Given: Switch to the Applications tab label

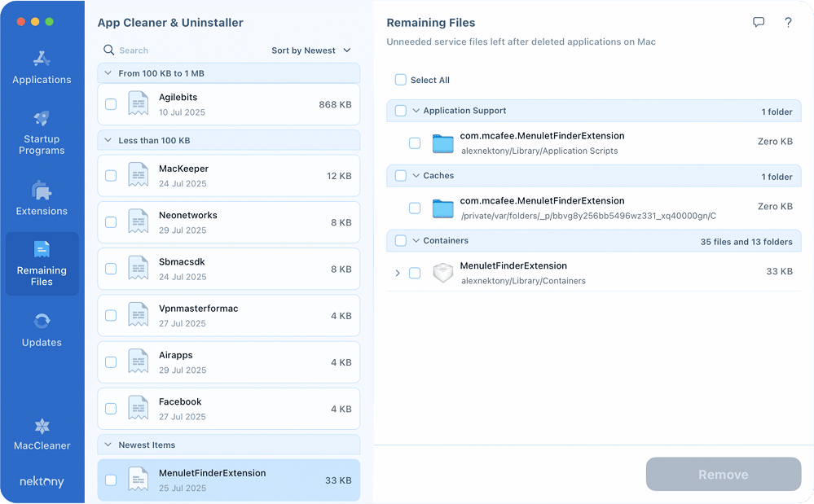Looking at the screenshot, I should pos(42,80).
